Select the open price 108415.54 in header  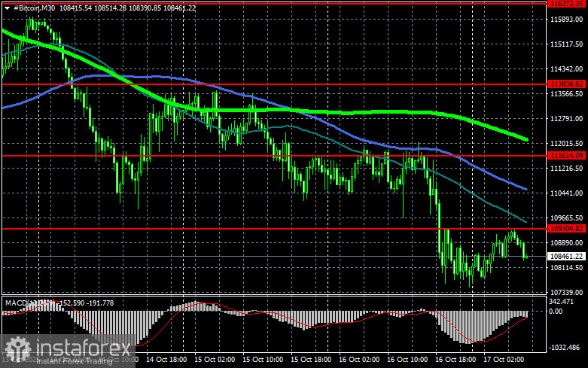(76, 8)
